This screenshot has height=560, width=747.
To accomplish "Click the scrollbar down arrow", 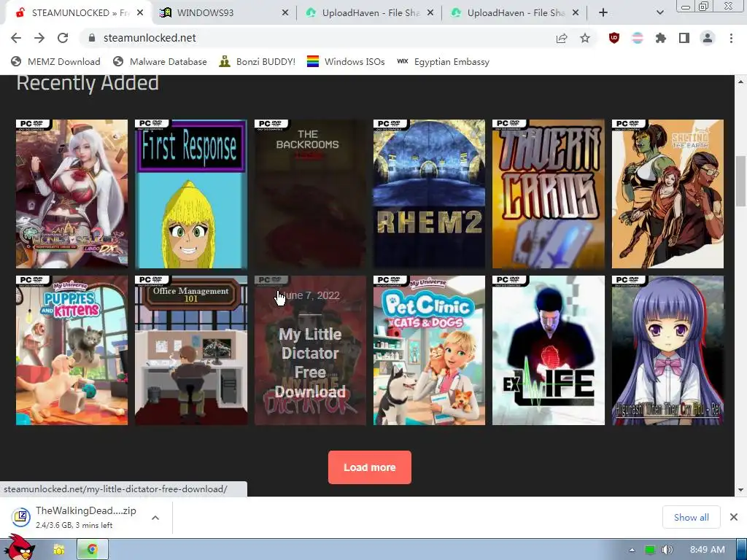I will 740,490.
